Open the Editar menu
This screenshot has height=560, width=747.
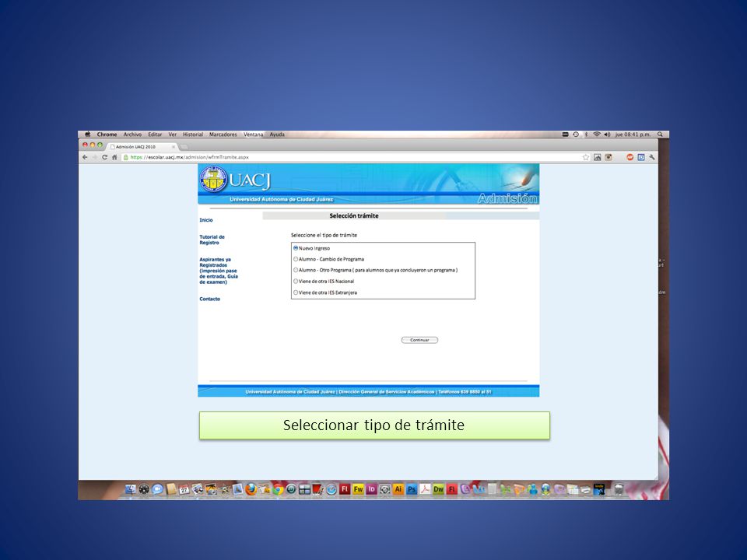[155, 135]
